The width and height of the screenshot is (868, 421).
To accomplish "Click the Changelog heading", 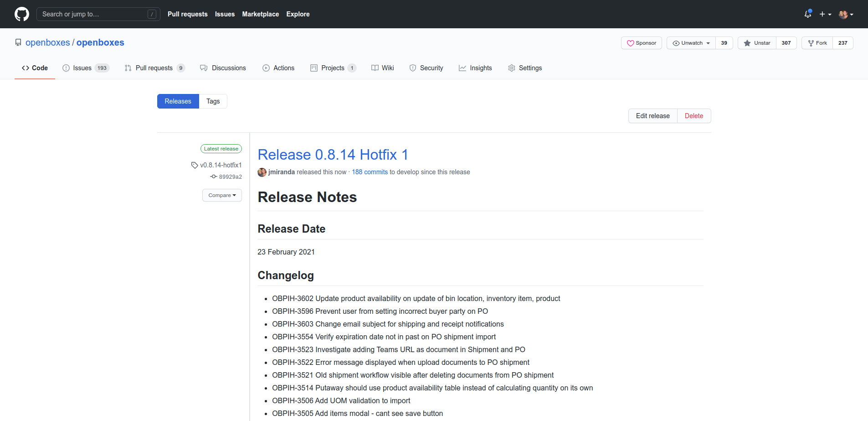I will pyautogui.click(x=286, y=275).
